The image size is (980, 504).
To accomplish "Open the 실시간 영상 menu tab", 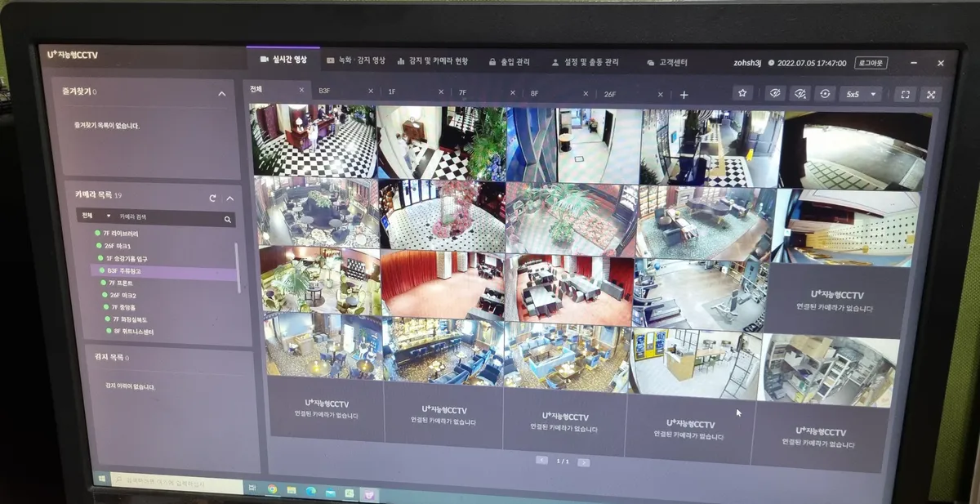I will [x=283, y=60].
